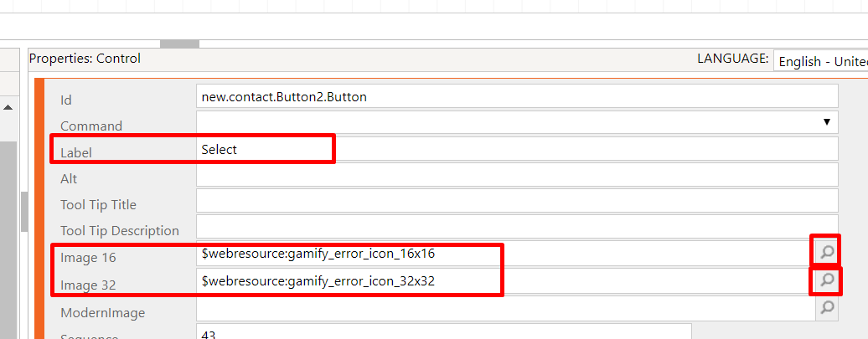The image size is (868, 339).
Task: Click the Sequence field showing 43
Action: click(443, 333)
